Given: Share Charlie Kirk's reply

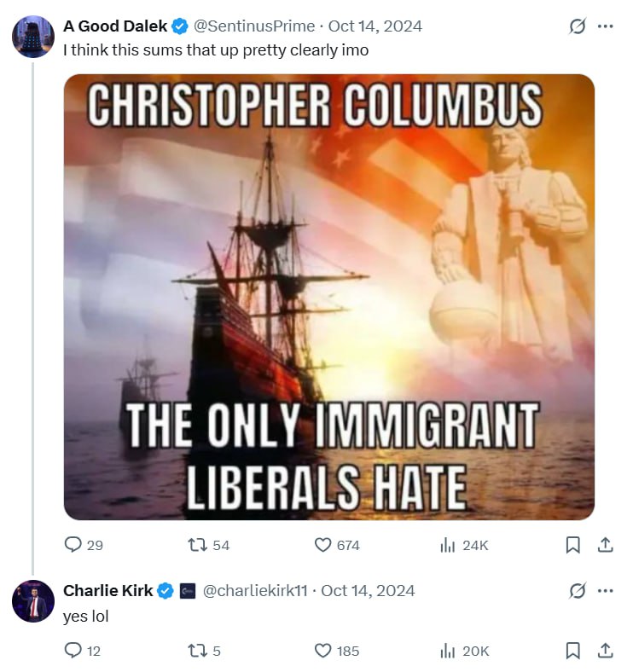Looking at the screenshot, I should coord(605,651).
